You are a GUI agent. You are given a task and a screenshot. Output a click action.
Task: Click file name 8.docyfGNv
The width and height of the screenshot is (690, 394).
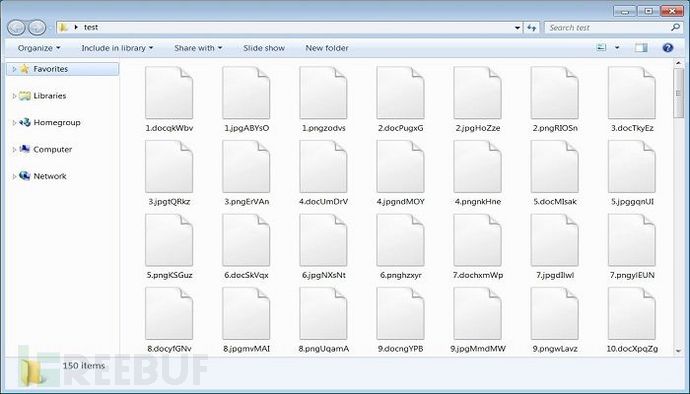tap(169, 349)
